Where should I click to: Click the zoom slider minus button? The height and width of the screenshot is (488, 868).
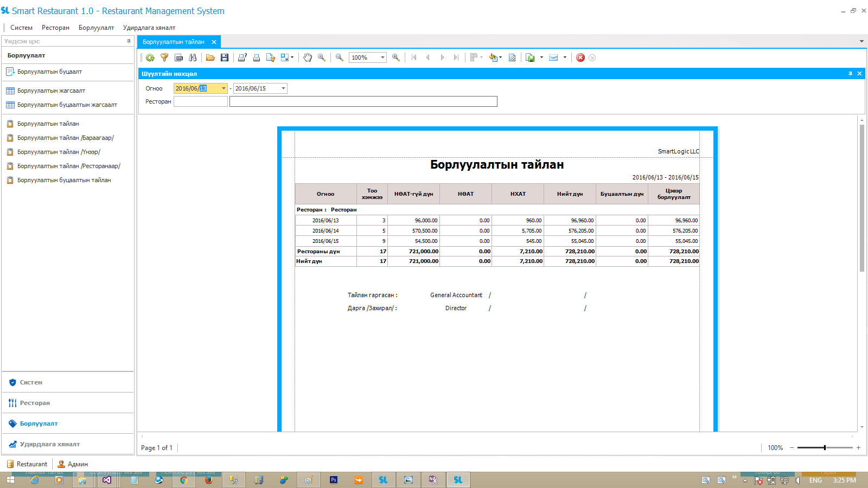(792, 447)
